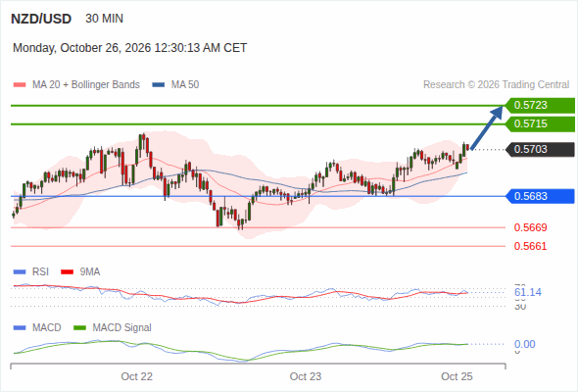This screenshot has width=578, height=392.
Task: Click the MA 50 blue legend swatch
Action: [159, 85]
